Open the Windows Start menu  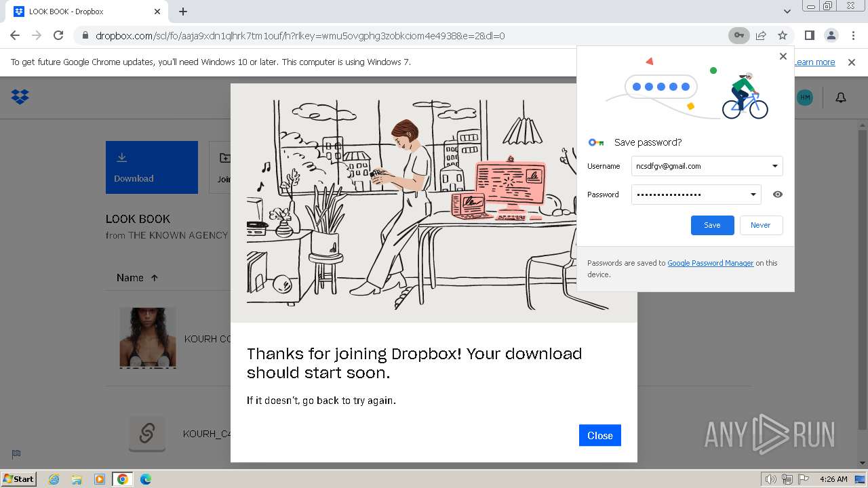pos(18,479)
